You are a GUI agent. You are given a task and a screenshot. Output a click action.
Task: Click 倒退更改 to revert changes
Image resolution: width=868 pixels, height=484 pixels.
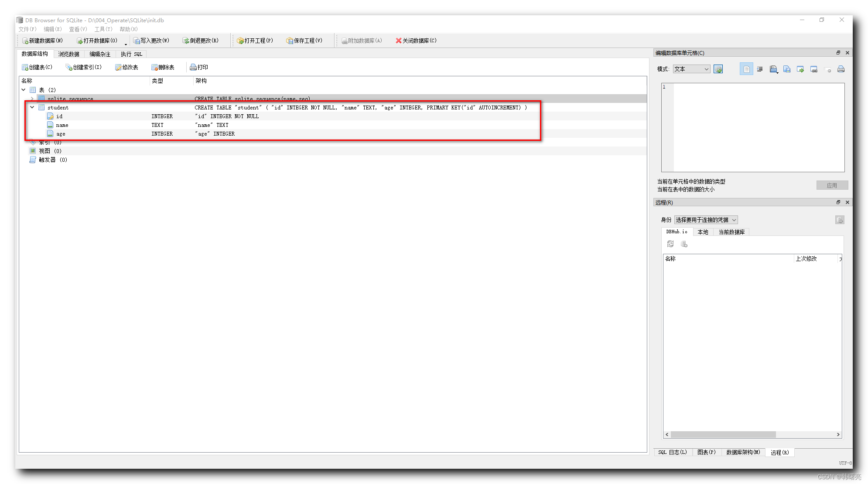tap(201, 41)
